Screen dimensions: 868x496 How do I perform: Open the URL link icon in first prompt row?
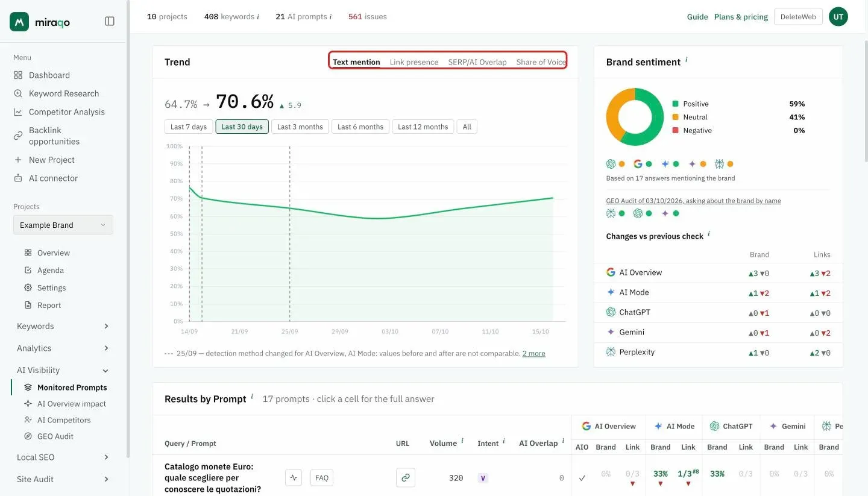[405, 478]
